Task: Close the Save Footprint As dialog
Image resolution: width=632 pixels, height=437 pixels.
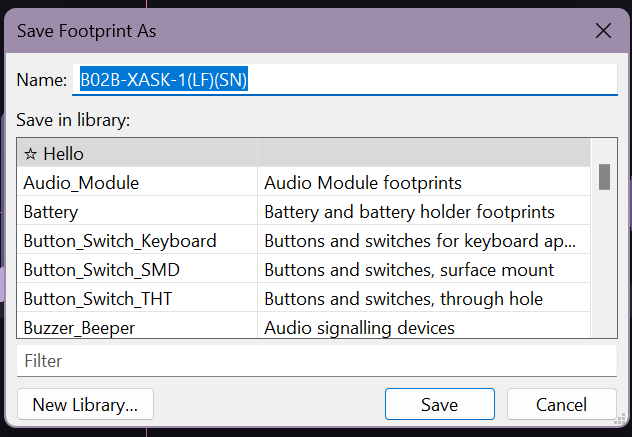Action: (603, 31)
